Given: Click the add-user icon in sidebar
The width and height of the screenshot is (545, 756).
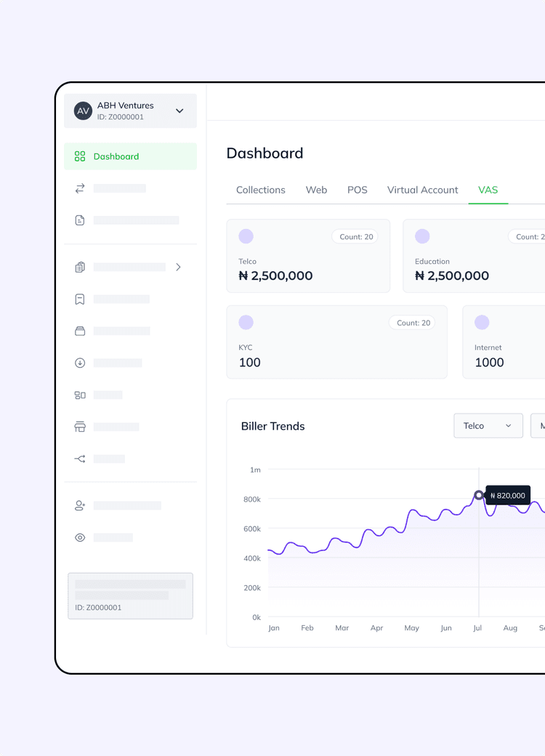Looking at the screenshot, I should [x=80, y=505].
